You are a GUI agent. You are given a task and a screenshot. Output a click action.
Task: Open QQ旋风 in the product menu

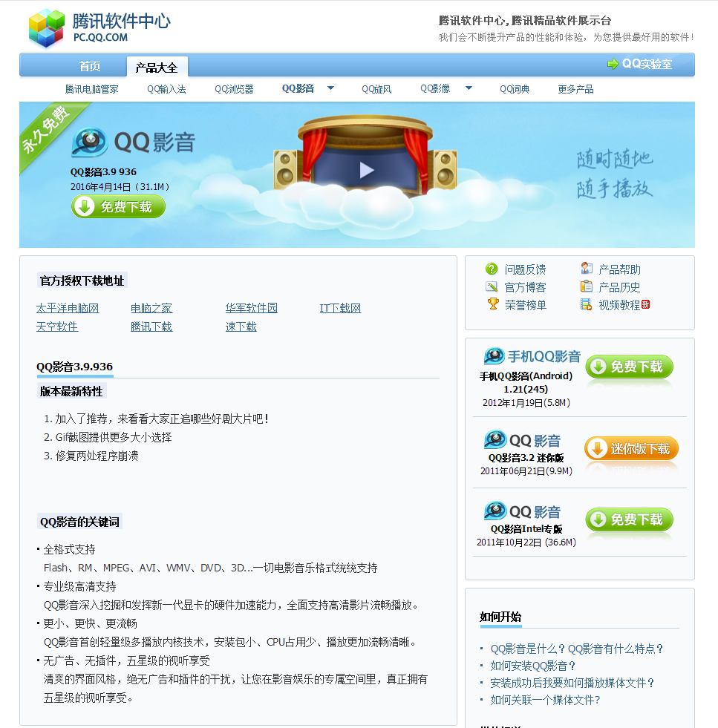pyautogui.click(x=376, y=89)
